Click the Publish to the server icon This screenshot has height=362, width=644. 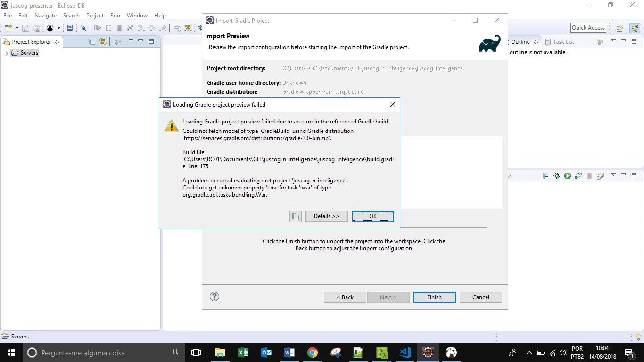pos(600,176)
